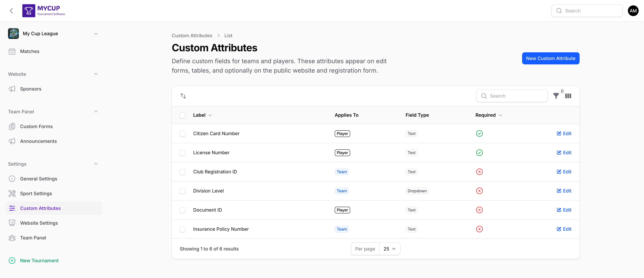Screen dimensions: 644x278
Task: Click the New Custom Attribute button
Action: pos(551,58)
